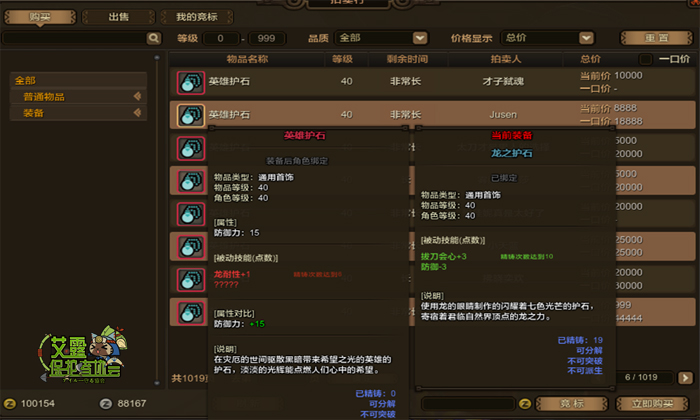Open the 品质 quality dropdown
Image resolution: width=700 pixels, height=420 pixels.
pyautogui.click(x=382, y=38)
